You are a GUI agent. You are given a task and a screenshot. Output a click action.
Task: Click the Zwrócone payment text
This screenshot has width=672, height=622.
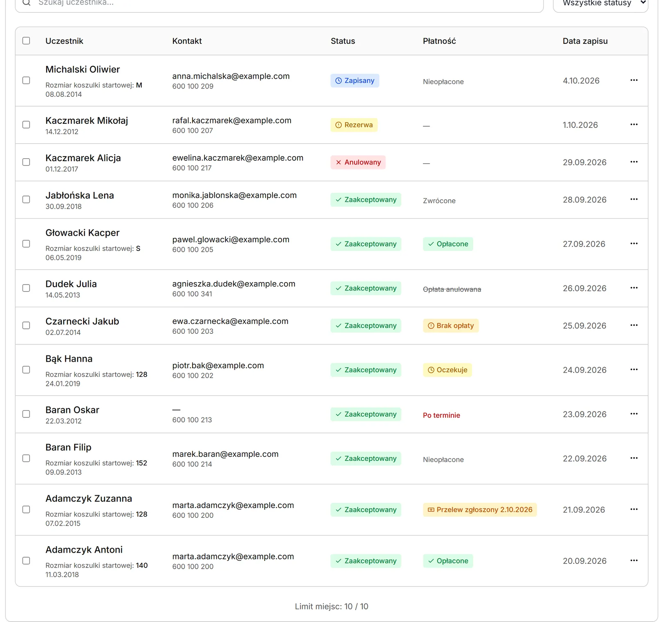[x=439, y=200]
